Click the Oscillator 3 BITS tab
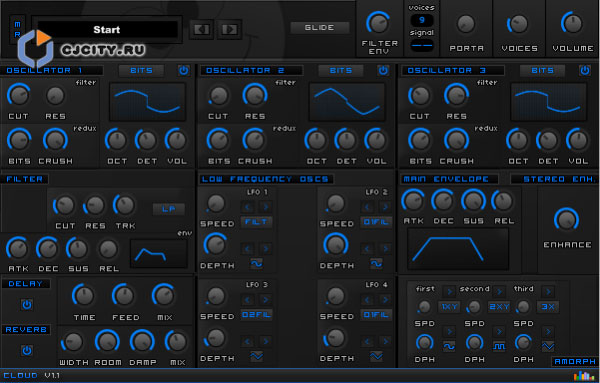The height and width of the screenshot is (383, 600). [x=542, y=70]
